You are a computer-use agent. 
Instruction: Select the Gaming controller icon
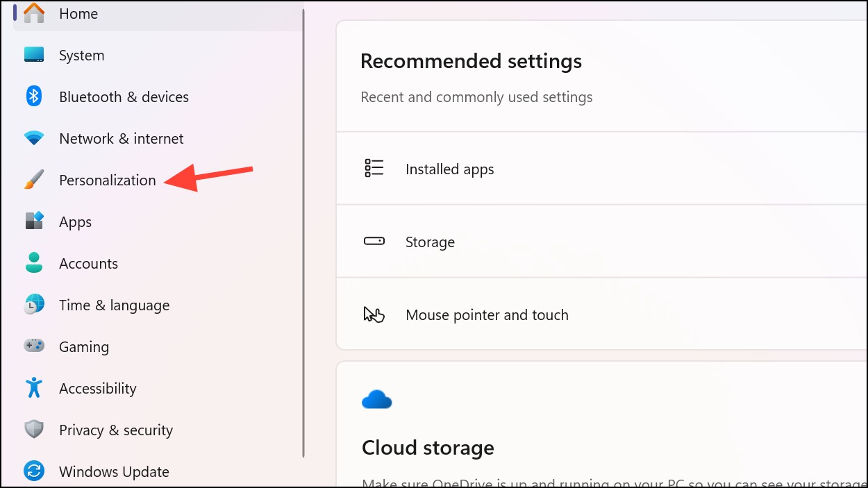pos(34,346)
